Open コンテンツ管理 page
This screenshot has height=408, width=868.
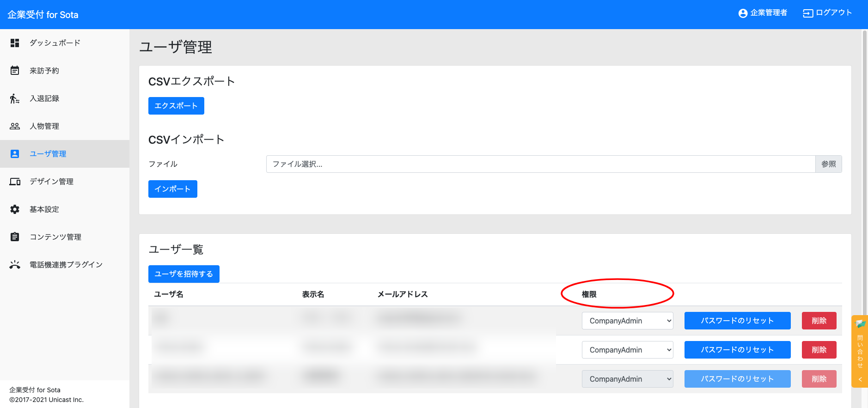point(65,237)
